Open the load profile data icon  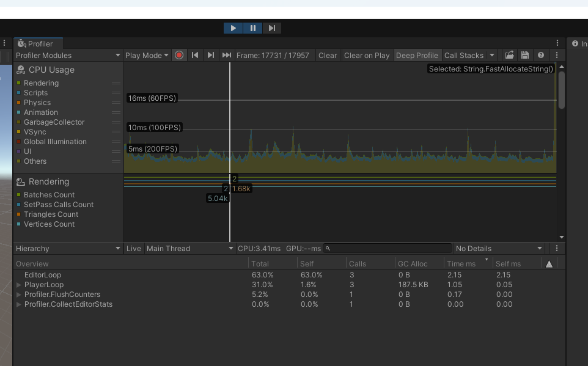pos(509,55)
